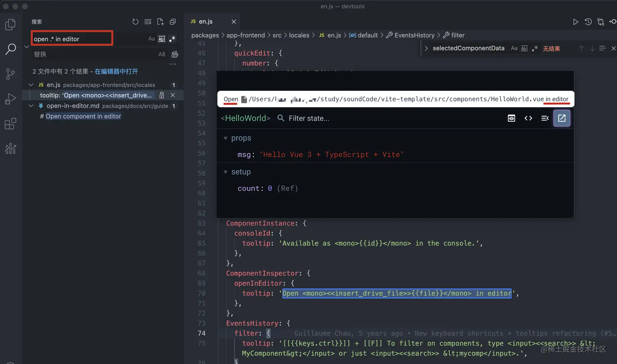Refresh search results
Image resolution: width=617 pixels, height=364 pixels.
point(135,22)
